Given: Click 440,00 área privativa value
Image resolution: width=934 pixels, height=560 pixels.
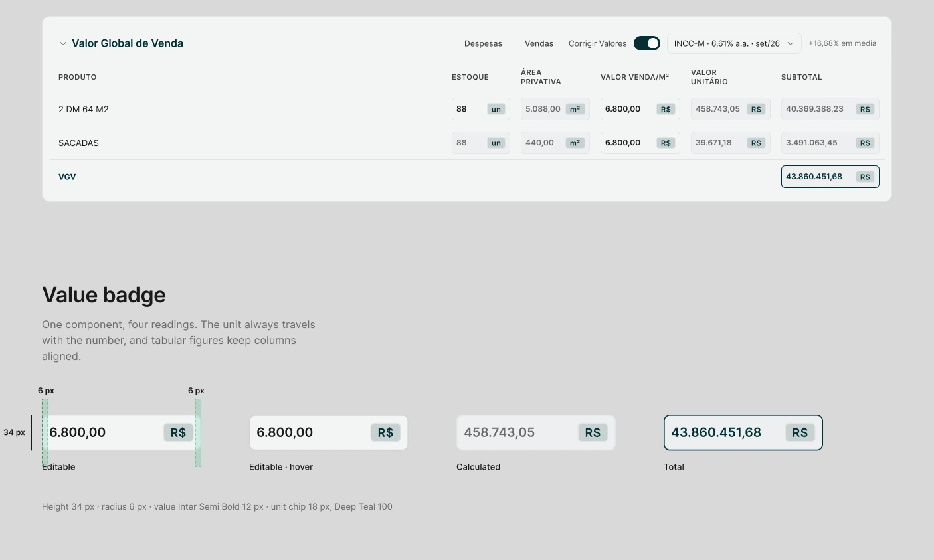Looking at the screenshot, I should 555,143.
